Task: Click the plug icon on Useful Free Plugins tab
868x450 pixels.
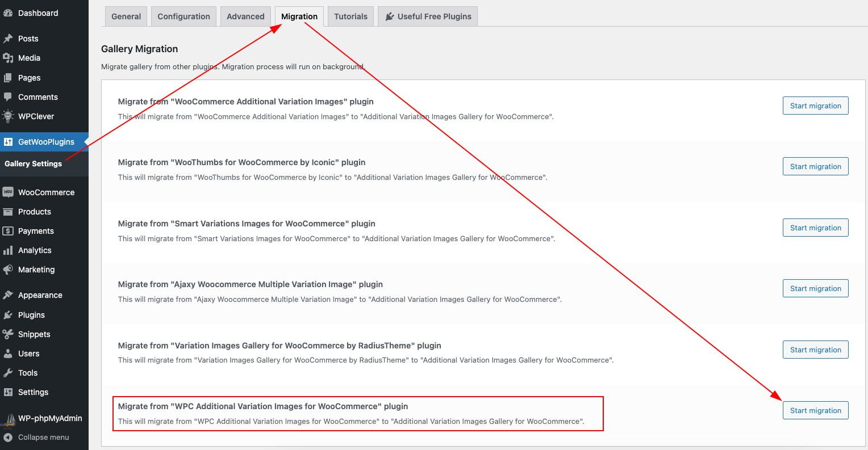Action: click(390, 16)
